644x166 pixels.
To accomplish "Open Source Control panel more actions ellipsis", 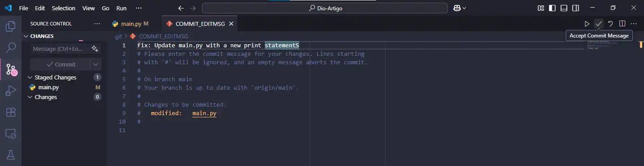I will point(97,24).
